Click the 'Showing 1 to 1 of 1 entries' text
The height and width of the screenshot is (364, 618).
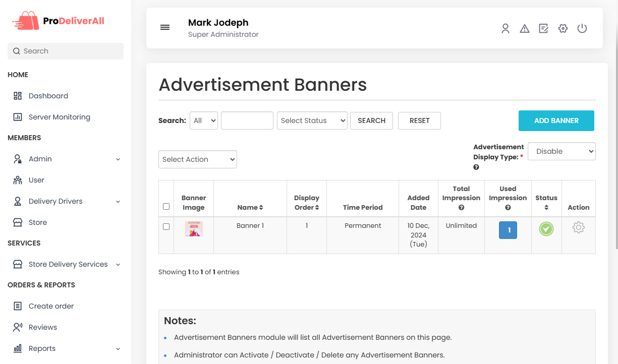[x=199, y=272]
